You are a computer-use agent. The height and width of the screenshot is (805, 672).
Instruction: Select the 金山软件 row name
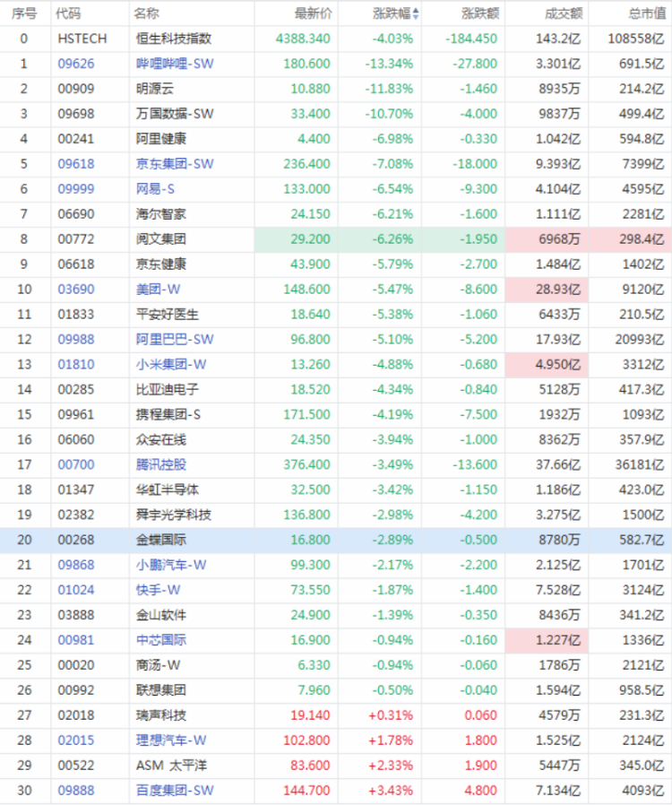(x=161, y=615)
